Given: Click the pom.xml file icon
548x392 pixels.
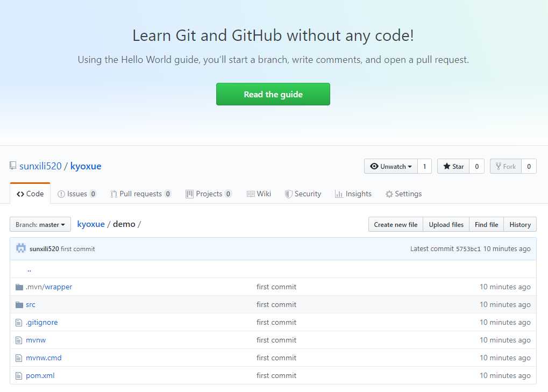Looking at the screenshot, I should [19, 375].
